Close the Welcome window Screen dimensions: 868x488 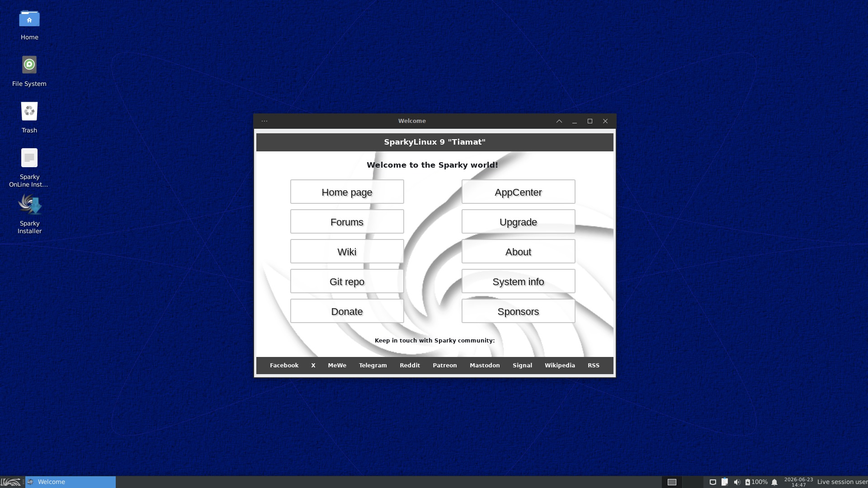[605, 121]
